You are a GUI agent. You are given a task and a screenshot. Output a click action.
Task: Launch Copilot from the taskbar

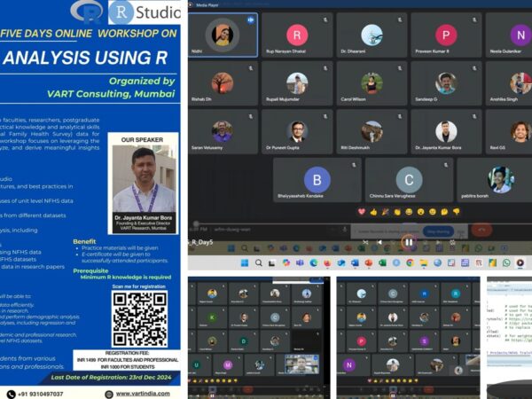(x=286, y=263)
